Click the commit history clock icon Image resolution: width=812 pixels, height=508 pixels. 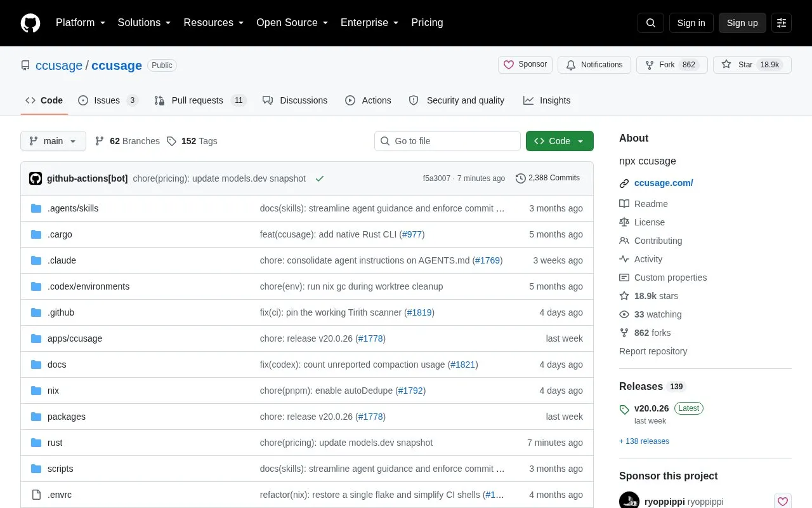click(x=521, y=178)
